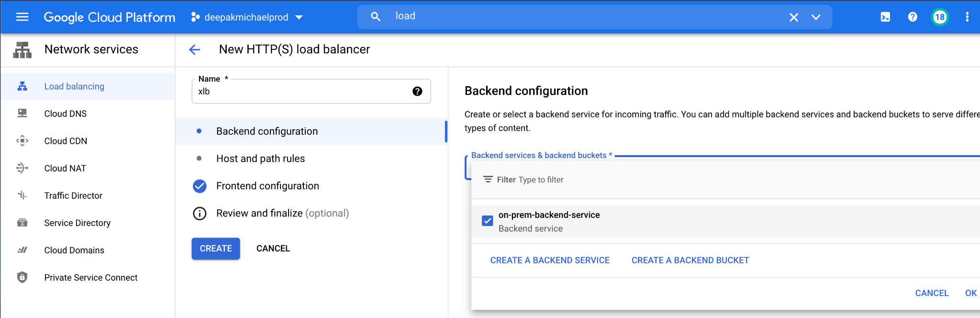Screen dimensions: 980x318
Task: Open the hamburger navigation menu
Action: tap(22, 17)
